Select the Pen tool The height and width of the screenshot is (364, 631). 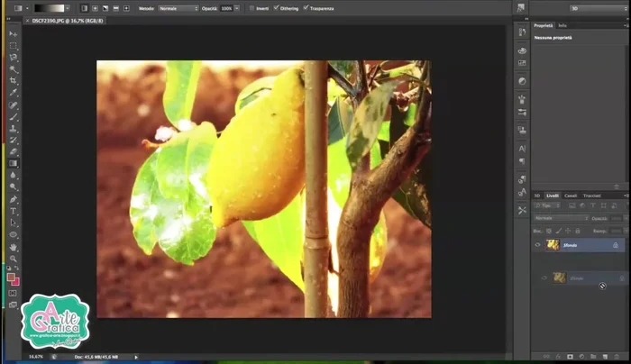pos(13,199)
